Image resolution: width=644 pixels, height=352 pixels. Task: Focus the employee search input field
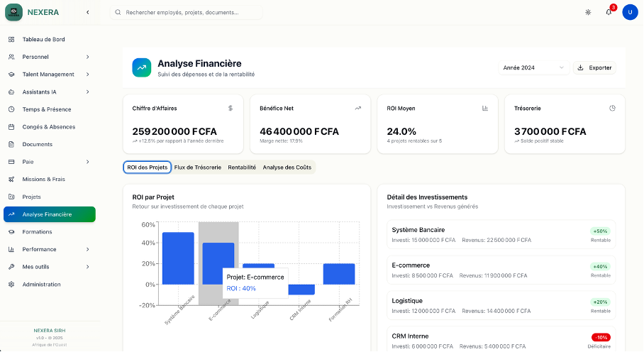(191, 13)
